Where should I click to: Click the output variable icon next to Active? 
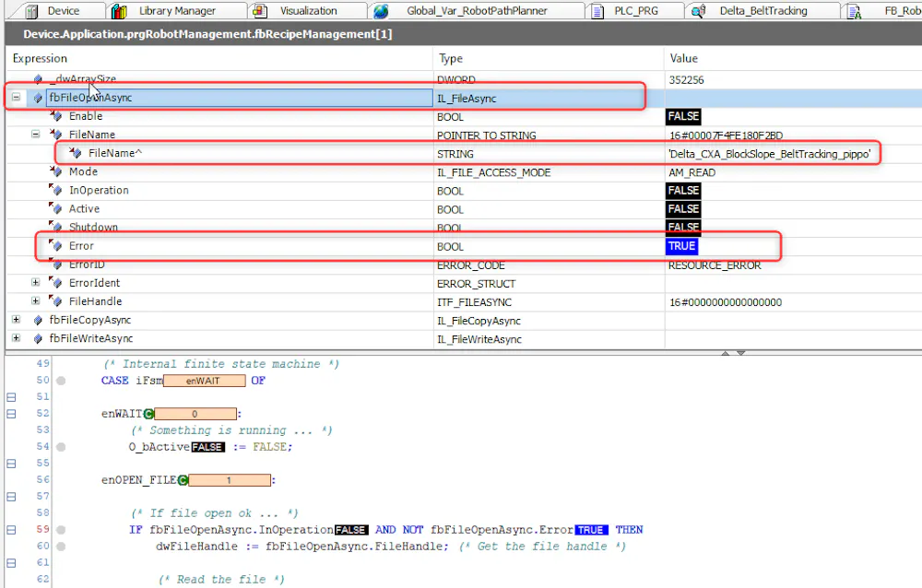[56, 208]
